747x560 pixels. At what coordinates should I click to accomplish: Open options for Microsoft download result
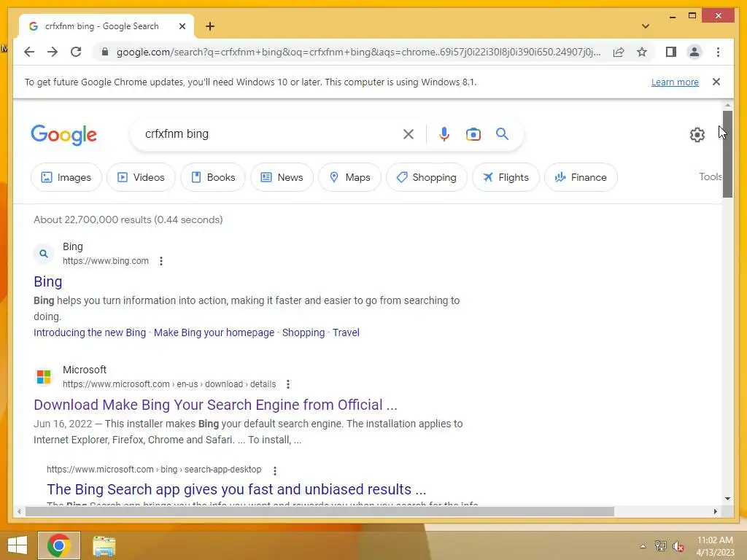pyautogui.click(x=287, y=384)
